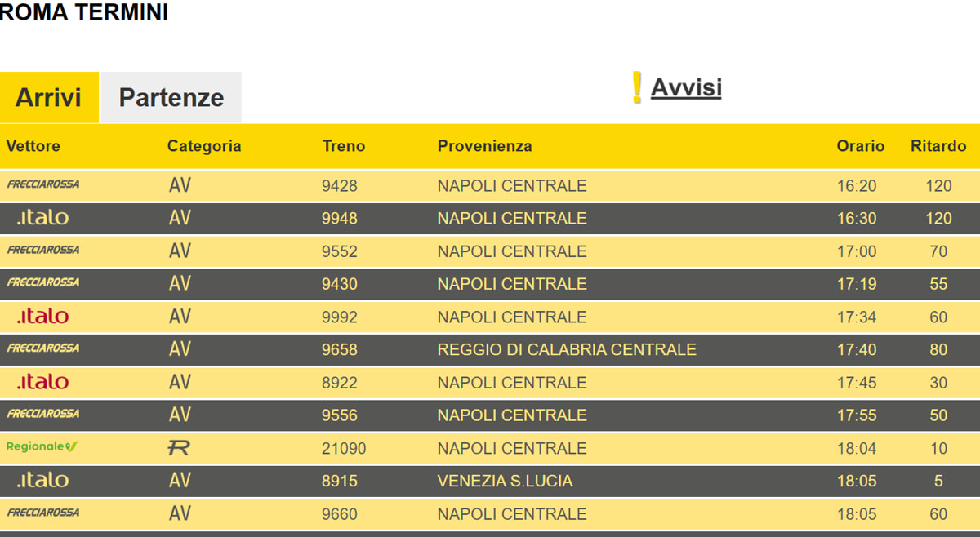The image size is (980, 537).
Task: Click the yellow exclamation mark icon
Action: point(637,88)
